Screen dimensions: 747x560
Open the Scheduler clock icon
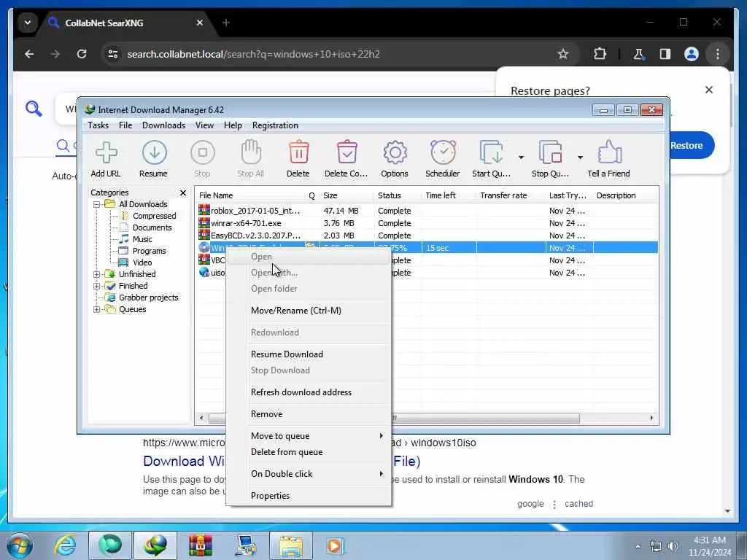click(443, 152)
